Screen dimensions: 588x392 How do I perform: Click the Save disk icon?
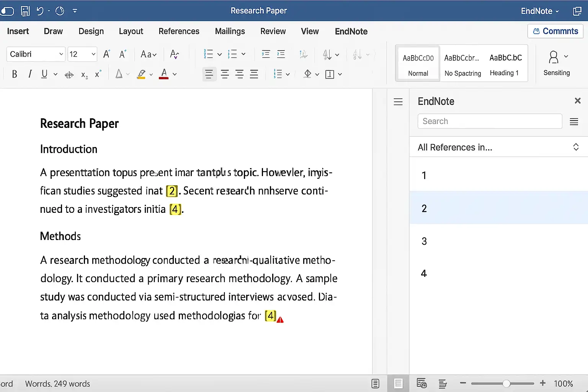coord(25,11)
